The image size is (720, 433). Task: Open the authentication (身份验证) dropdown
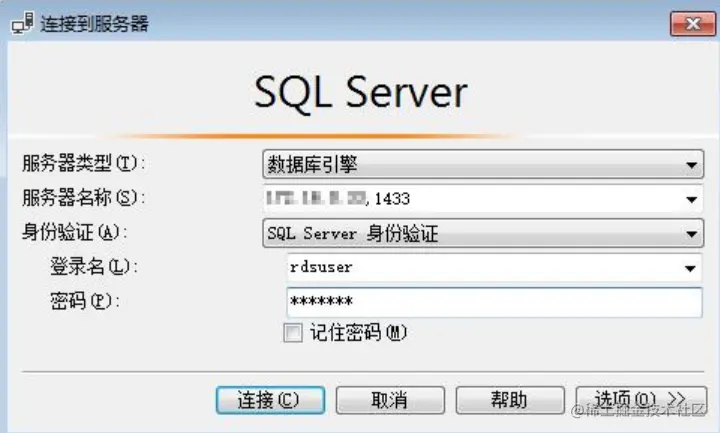point(483,233)
